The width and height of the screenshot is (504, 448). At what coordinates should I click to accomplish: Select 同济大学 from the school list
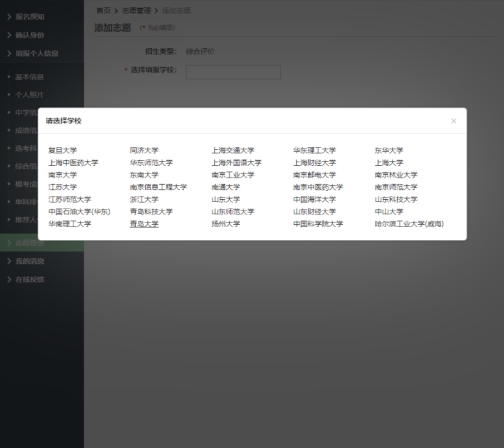(x=144, y=150)
